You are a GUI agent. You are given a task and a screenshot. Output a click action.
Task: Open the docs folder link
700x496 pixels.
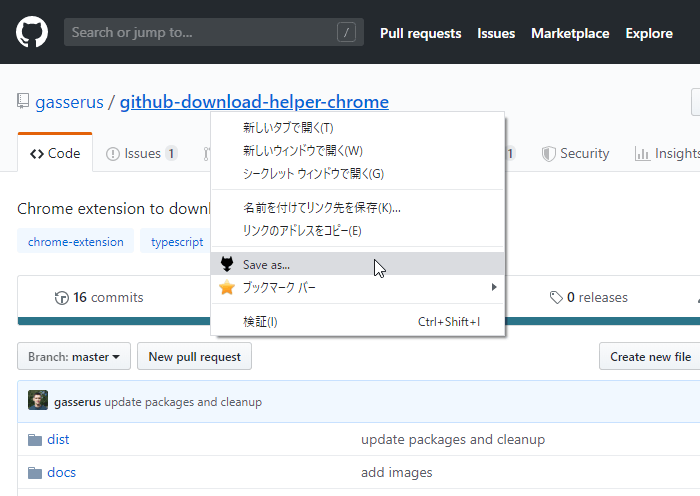tap(62, 472)
